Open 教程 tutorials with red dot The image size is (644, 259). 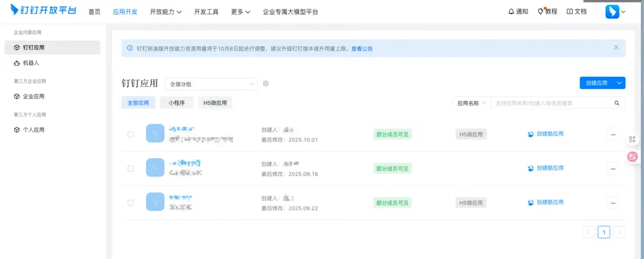pos(547,12)
